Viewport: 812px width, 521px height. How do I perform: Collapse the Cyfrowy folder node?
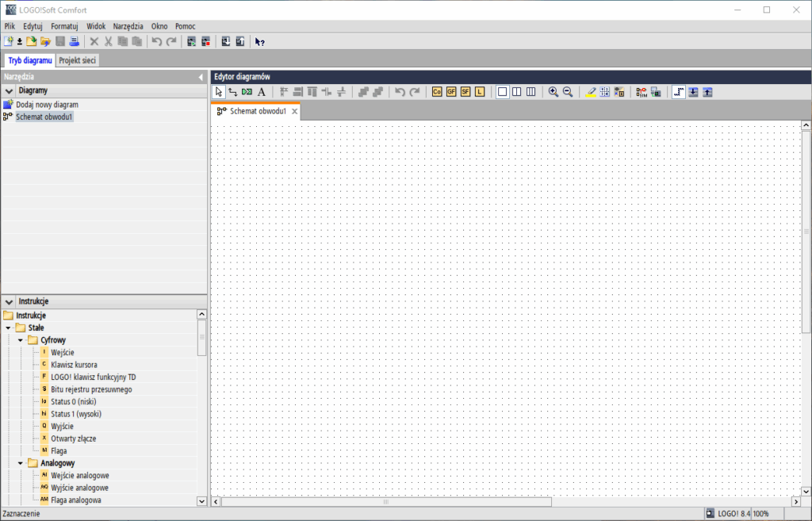click(21, 340)
